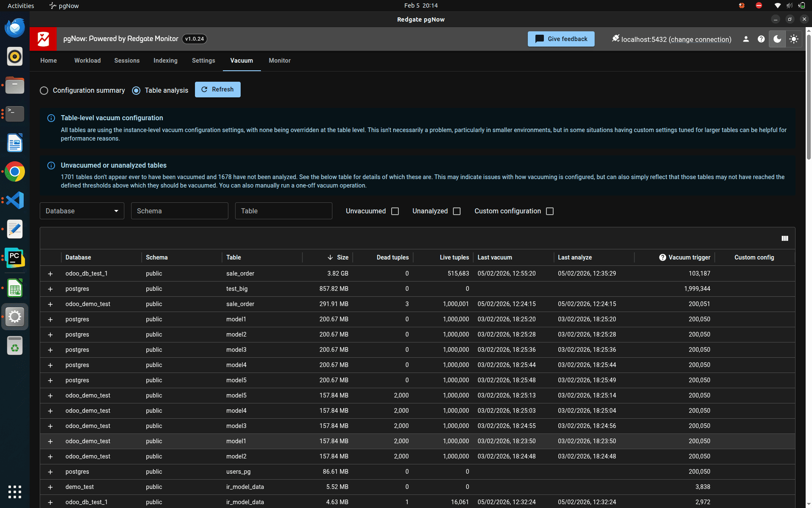Open the column chooser icon above the table
Screen dimensions: 812x508
(x=785, y=238)
